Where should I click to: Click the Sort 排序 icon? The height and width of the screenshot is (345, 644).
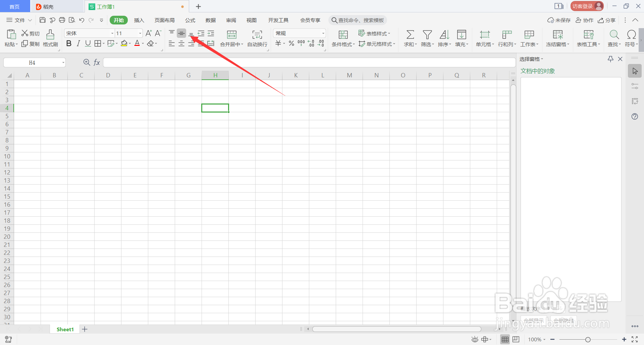[444, 34]
